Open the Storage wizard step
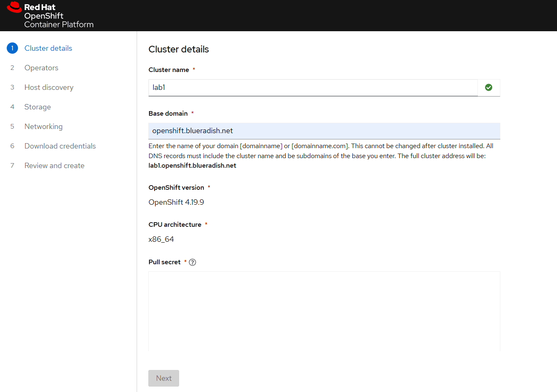 pos(37,107)
